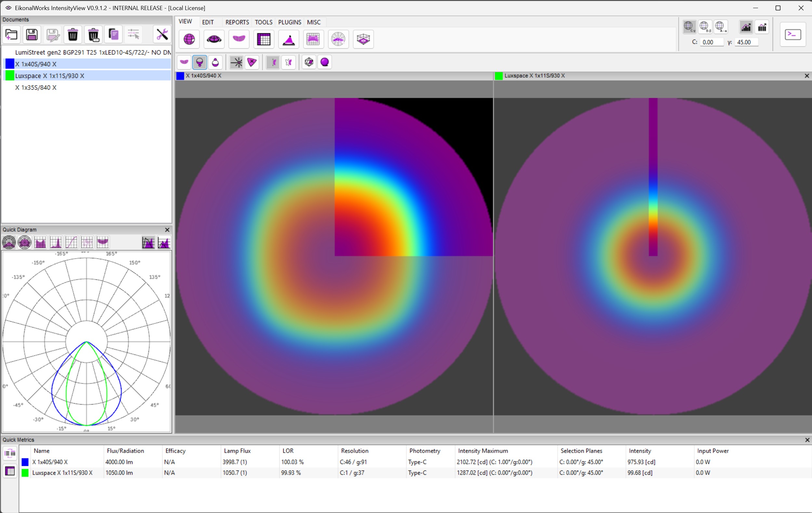Image resolution: width=812 pixels, height=513 pixels.
Task: Close the Luxspace X 1x11S/930 X view pane
Action: [x=807, y=76]
